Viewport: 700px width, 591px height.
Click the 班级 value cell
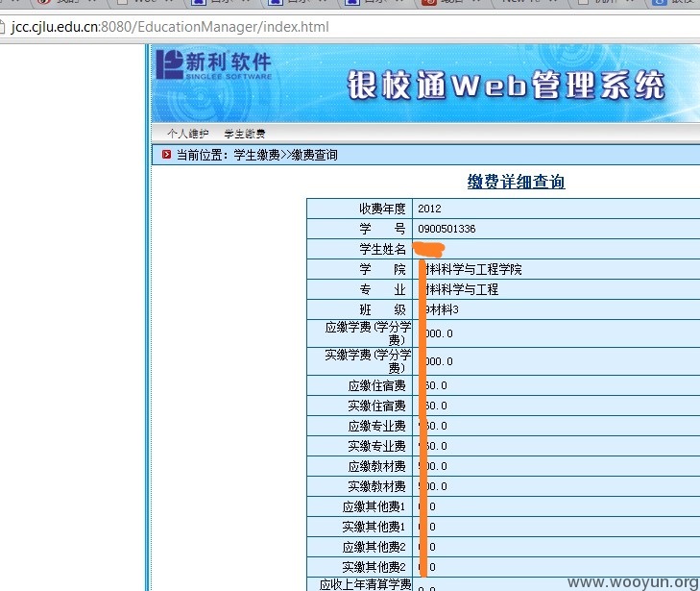coord(556,309)
